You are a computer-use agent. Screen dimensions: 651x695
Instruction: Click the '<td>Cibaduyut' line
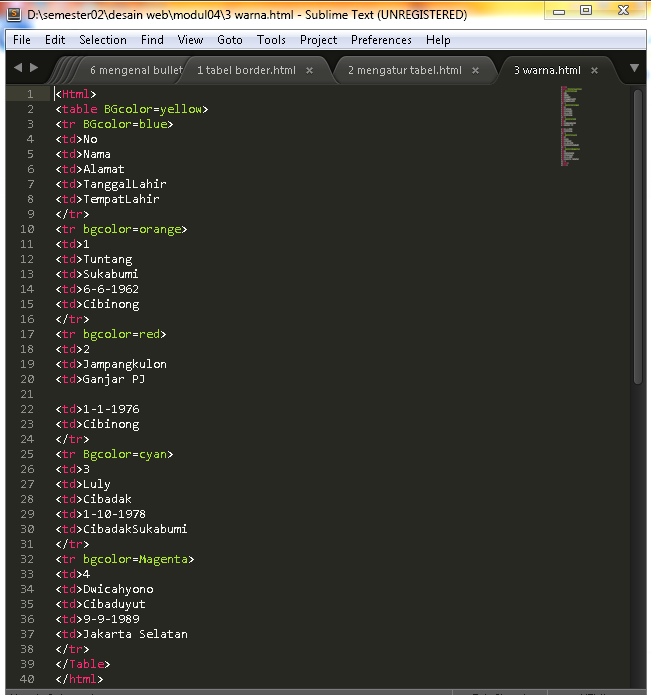click(x=100, y=604)
